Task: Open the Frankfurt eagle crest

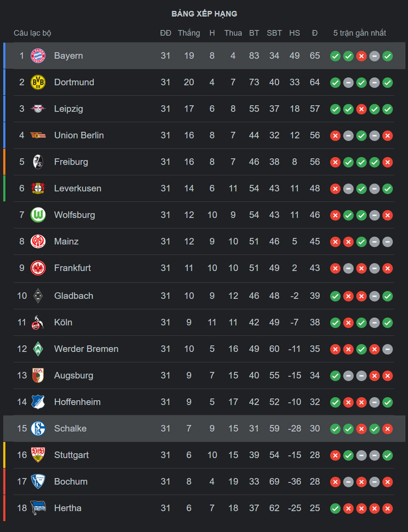Action: pyautogui.click(x=38, y=268)
